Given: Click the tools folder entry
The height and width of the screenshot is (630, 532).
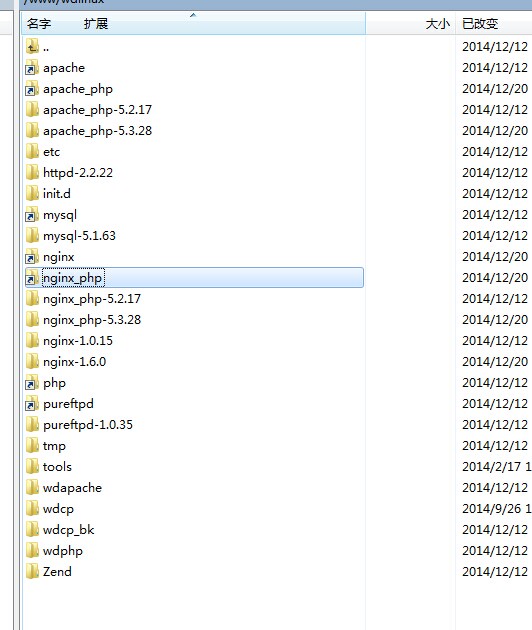Looking at the screenshot, I should click(57, 467).
